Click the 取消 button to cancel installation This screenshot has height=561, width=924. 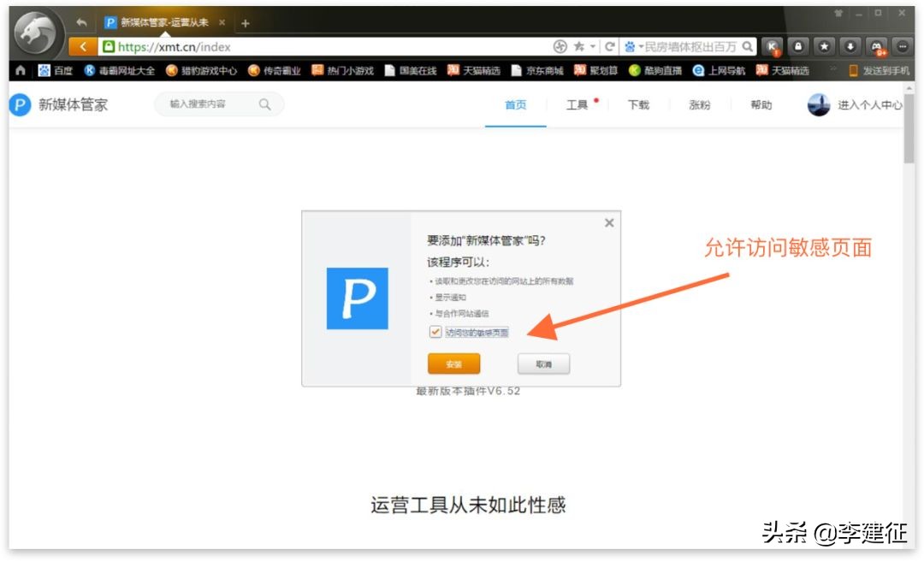[545, 363]
